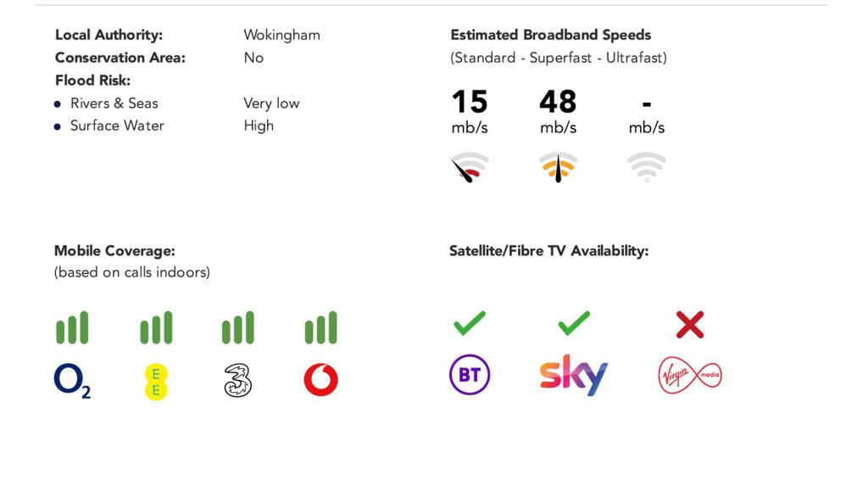Screen dimensions: 868x481
Task: Click the Virgin Media logo
Action: tap(690, 375)
